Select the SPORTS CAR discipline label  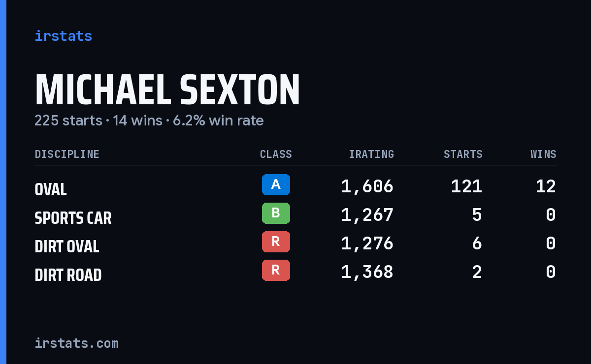coord(73,218)
